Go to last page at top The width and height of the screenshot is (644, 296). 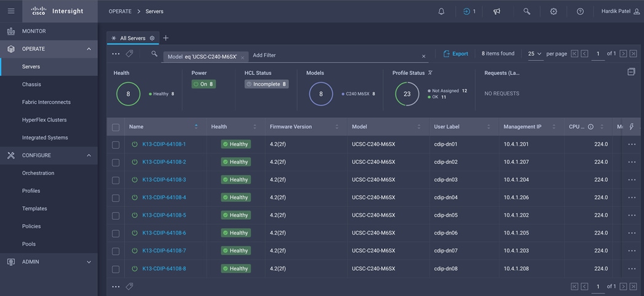(x=634, y=53)
